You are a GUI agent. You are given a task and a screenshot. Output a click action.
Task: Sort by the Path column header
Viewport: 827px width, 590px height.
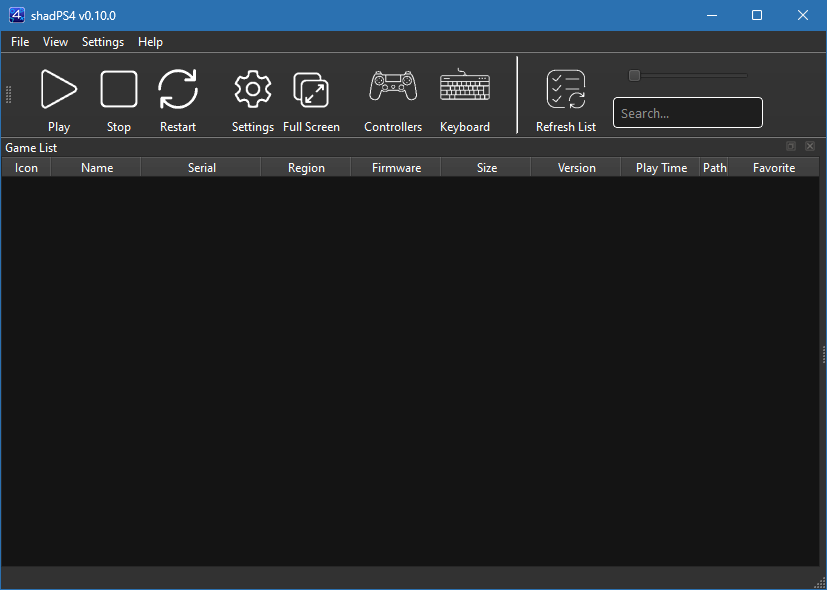click(714, 168)
